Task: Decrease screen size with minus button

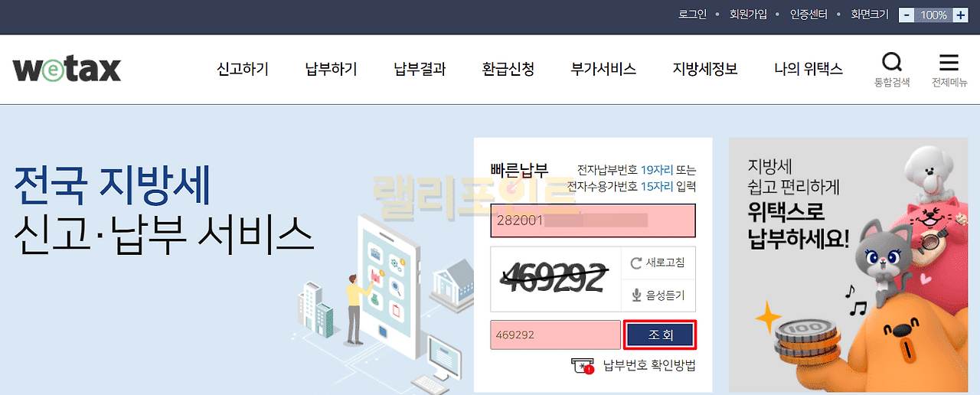Action: pyautogui.click(x=906, y=15)
